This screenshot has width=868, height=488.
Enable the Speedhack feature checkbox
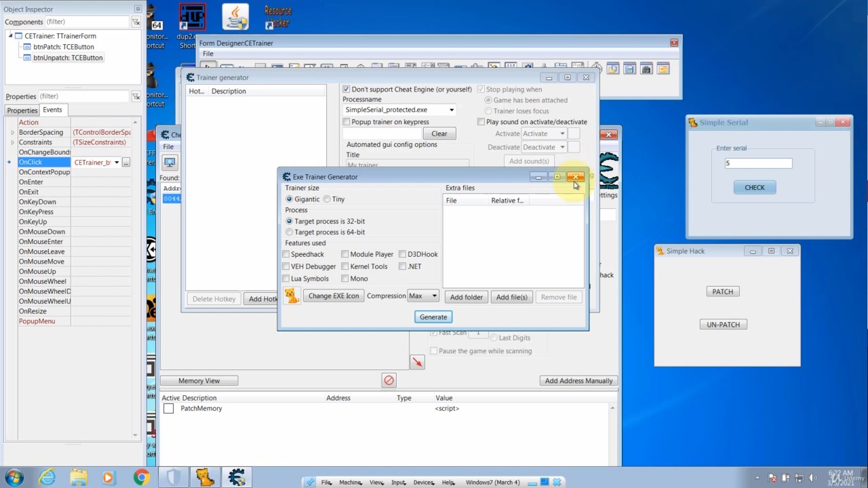click(286, 254)
